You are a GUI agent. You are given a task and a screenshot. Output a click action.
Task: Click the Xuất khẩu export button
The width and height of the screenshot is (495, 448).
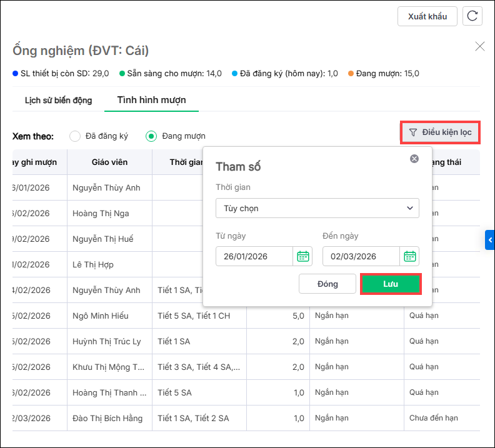click(427, 16)
